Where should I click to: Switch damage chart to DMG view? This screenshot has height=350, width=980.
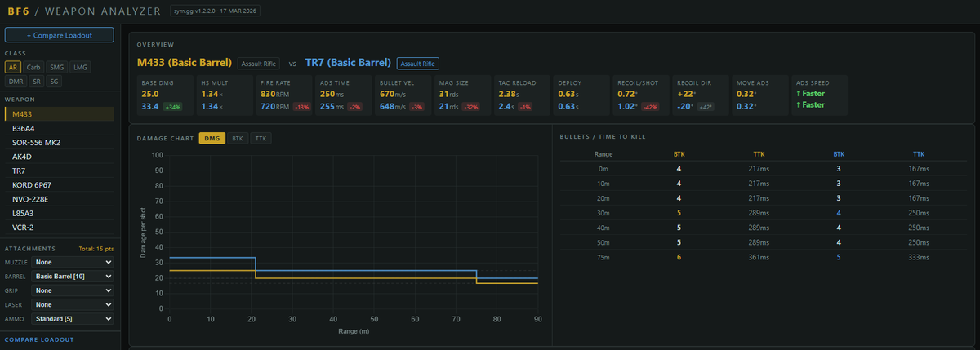[x=211, y=139]
